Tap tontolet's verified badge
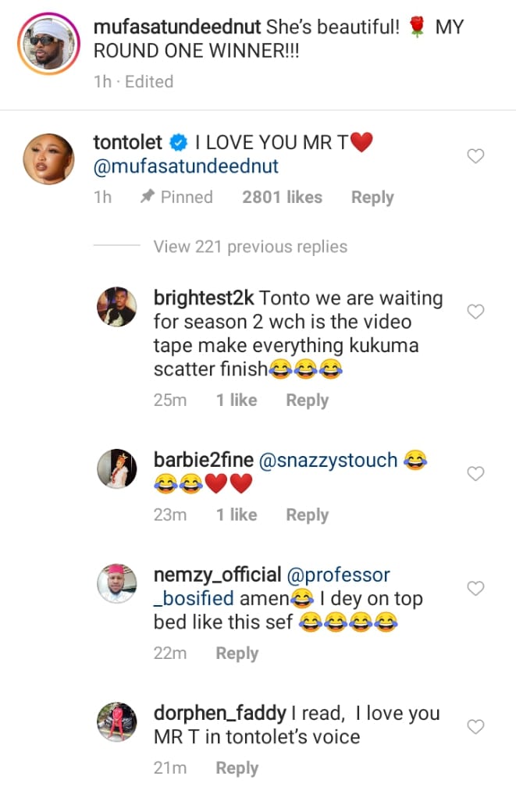This screenshot has width=516, height=812. [178, 143]
